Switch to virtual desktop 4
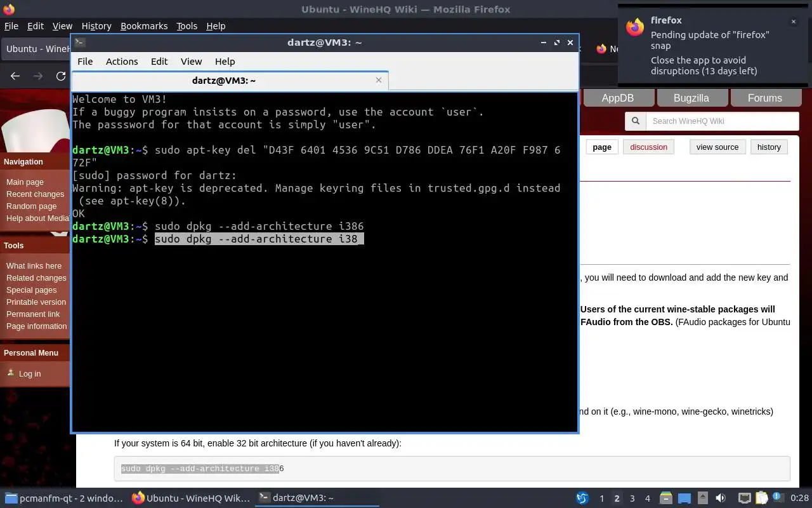Image resolution: width=812 pixels, height=508 pixels. (x=647, y=498)
